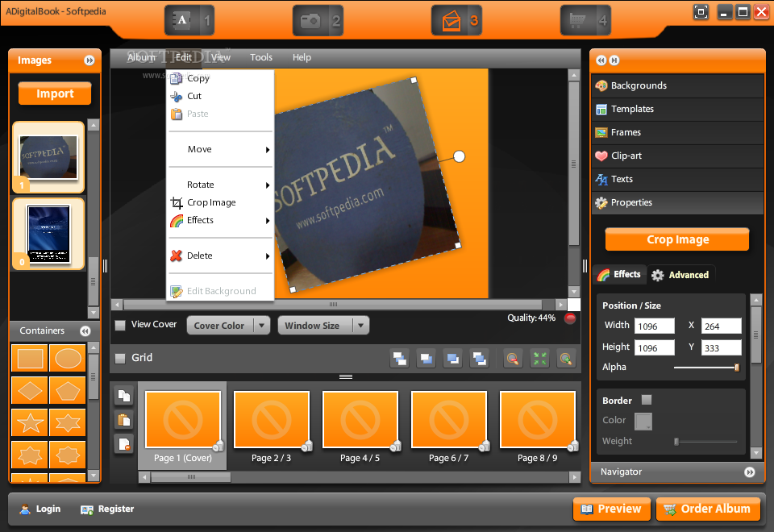Choose Cut from the Edit menu
Viewport: 774px width, 532px height.
220,96
